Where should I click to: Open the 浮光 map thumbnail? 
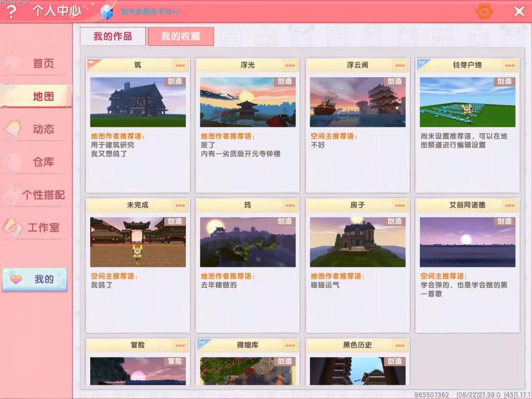[248, 102]
